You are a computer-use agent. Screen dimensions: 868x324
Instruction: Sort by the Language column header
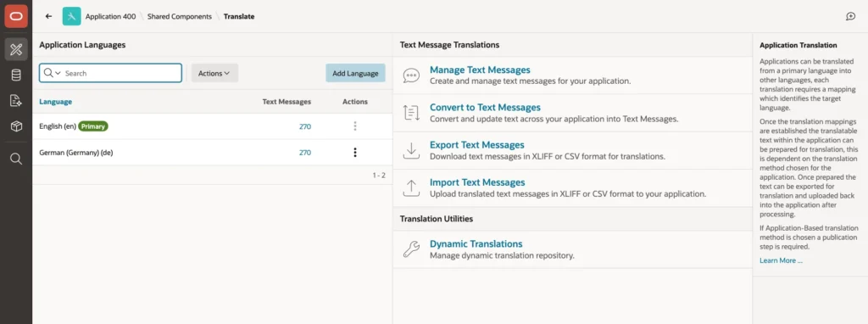[55, 102]
